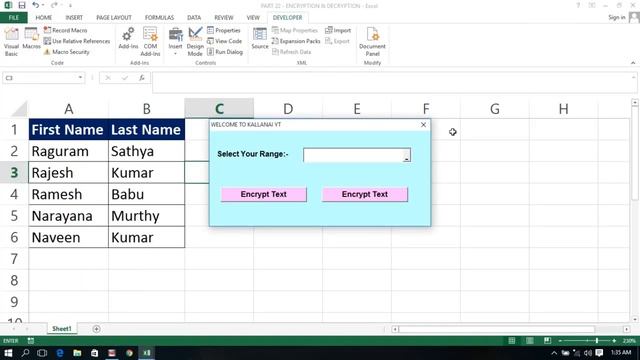
Task: Open Macro Security settings
Action: (67, 52)
